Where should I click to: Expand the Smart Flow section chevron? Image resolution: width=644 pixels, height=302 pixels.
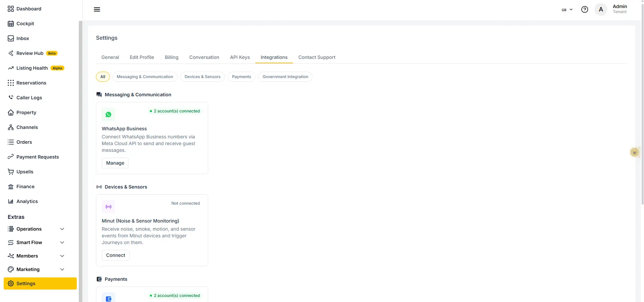[62, 242]
